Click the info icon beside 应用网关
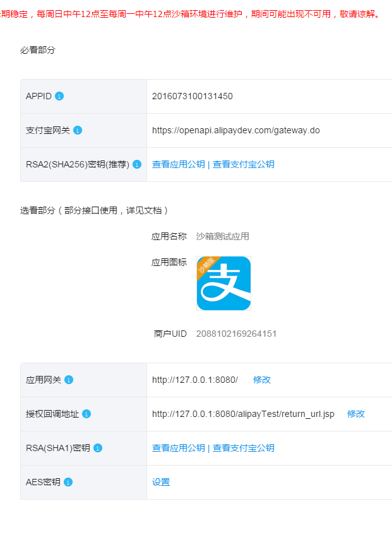This screenshot has height=537, width=392. (x=69, y=380)
